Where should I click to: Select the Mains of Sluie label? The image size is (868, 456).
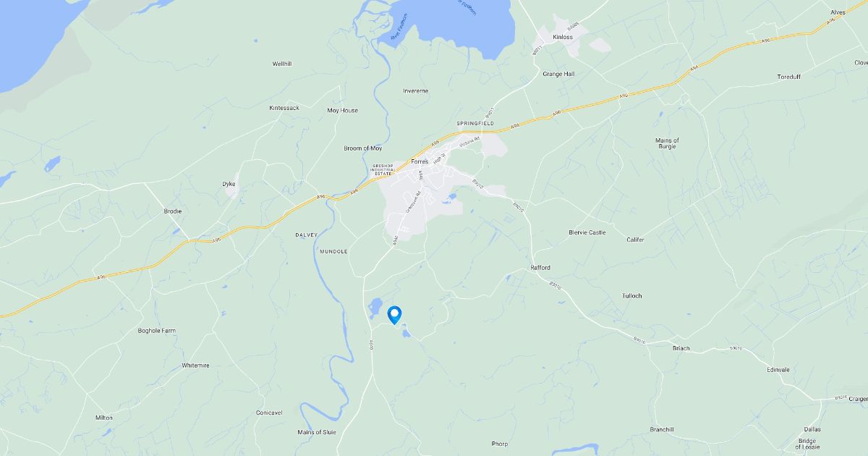point(317,432)
